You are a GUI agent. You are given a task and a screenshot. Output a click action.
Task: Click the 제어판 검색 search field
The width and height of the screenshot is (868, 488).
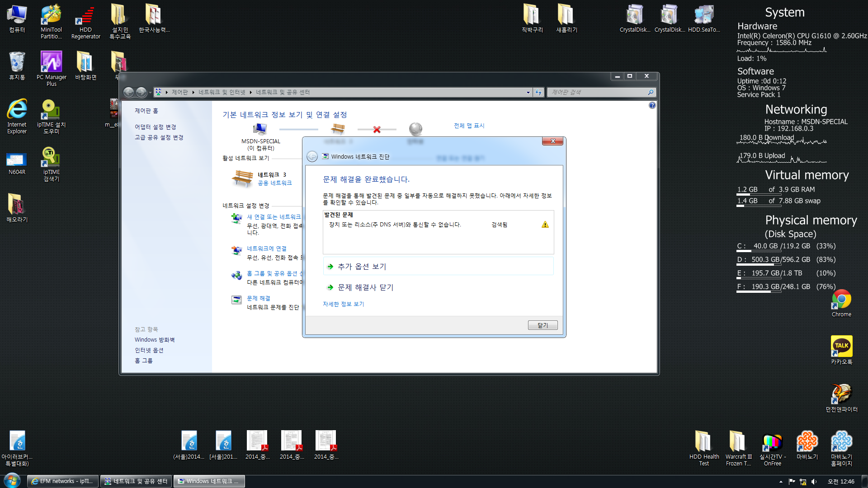click(x=597, y=92)
